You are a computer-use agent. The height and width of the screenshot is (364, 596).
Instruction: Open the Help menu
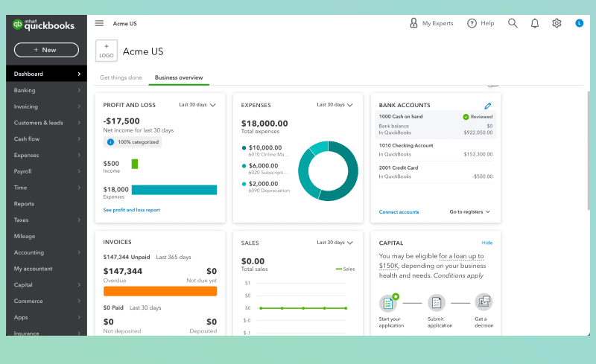click(x=481, y=23)
